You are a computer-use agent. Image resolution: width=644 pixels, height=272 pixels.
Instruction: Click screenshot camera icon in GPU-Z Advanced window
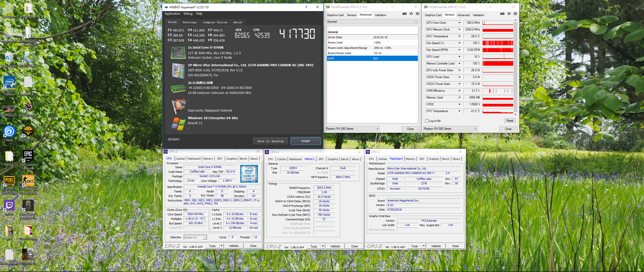(x=405, y=14)
